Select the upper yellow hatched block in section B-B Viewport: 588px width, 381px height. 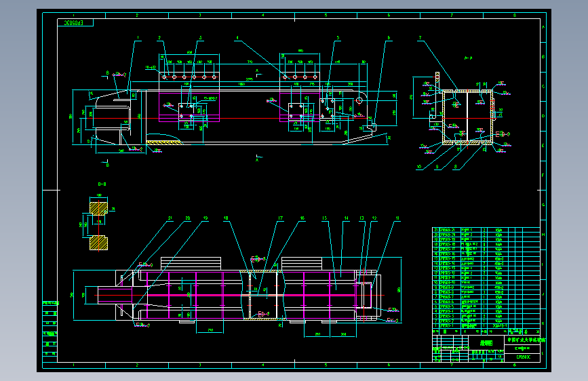coord(98,209)
